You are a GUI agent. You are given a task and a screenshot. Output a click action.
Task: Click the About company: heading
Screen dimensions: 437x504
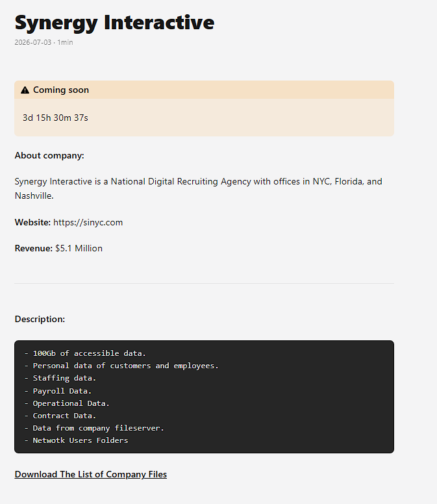[49, 156]
